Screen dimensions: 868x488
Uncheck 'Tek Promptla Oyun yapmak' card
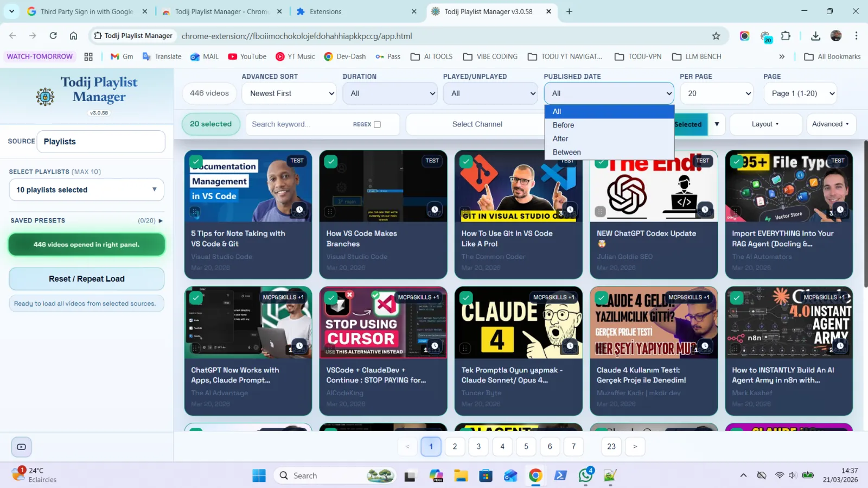466,297
